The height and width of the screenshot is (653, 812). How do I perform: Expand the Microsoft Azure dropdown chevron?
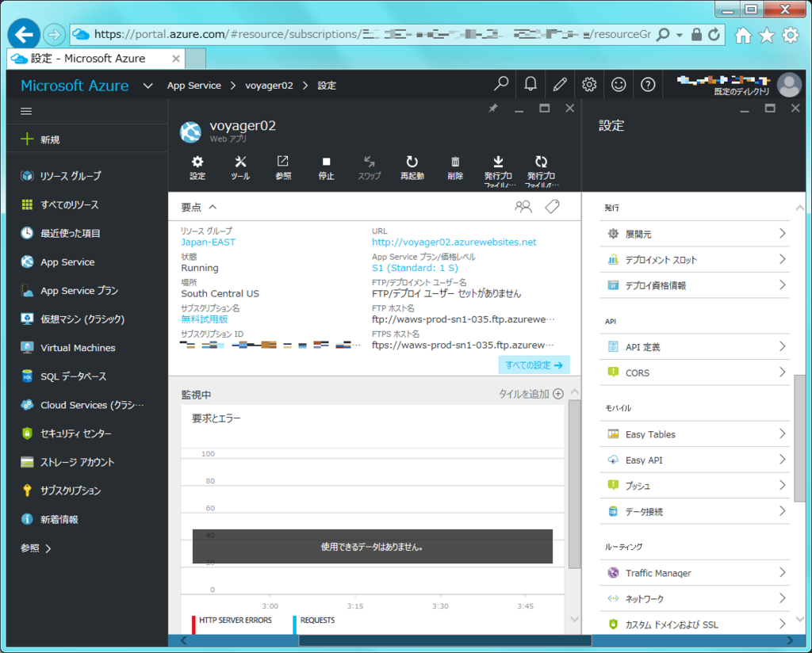click(x=147, y=86)
